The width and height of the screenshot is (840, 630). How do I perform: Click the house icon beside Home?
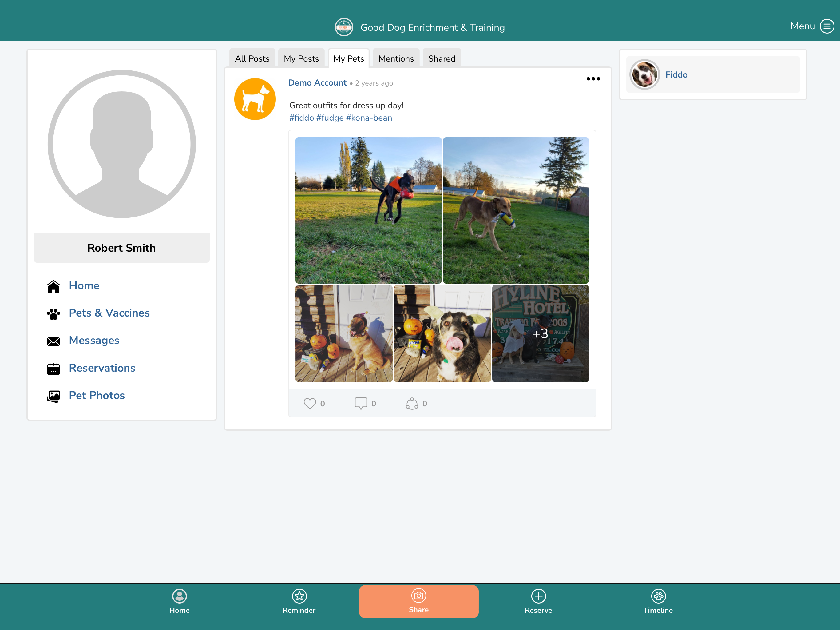[x=53, y=286]
